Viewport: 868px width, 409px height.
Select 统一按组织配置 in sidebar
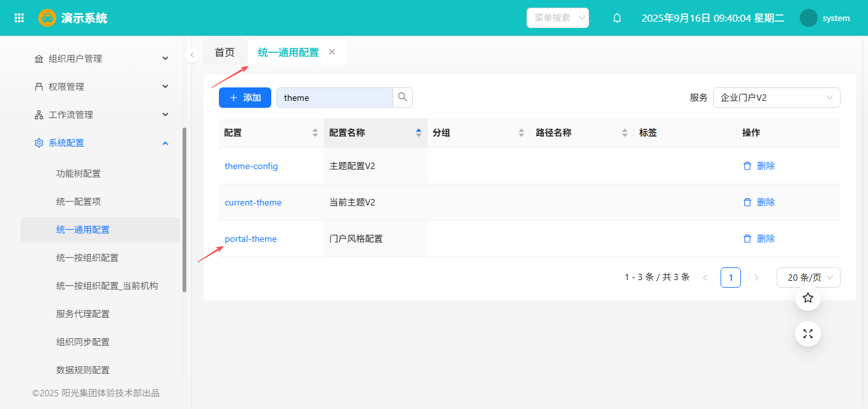click(x=87, y=258)
